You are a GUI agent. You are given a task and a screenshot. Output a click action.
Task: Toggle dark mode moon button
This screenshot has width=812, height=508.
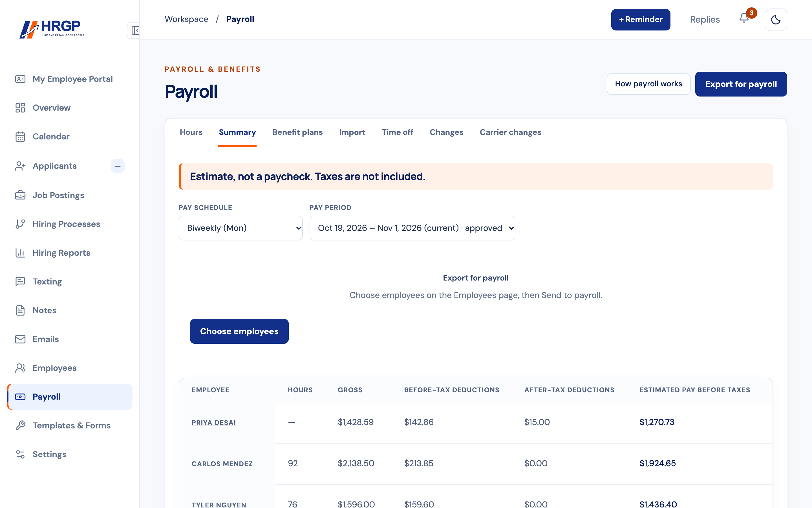pos(775,20)
